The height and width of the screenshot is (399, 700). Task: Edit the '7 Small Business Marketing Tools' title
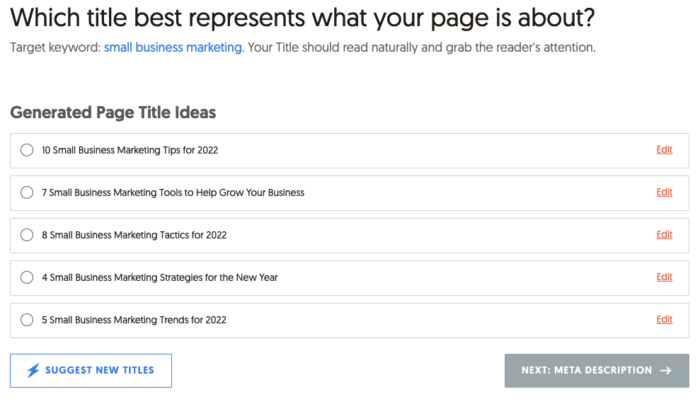(664, 192)
